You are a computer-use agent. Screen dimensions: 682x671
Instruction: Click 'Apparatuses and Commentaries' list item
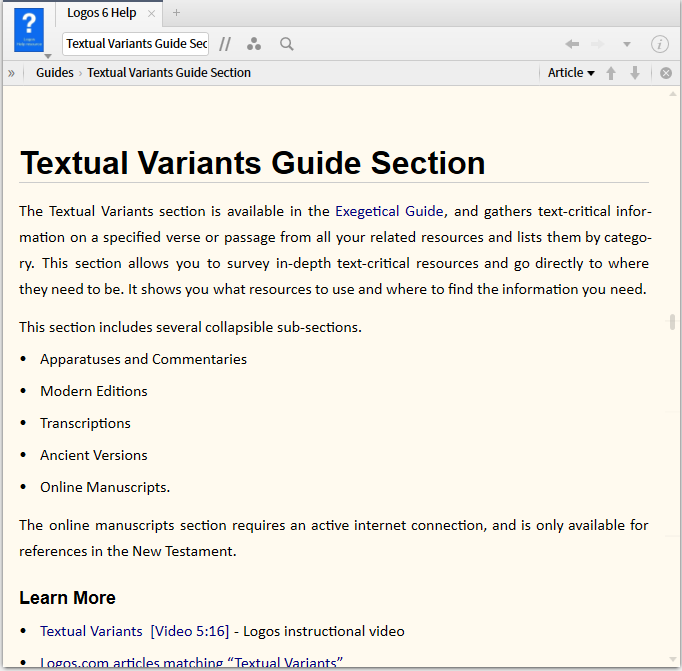click(144, 359)
